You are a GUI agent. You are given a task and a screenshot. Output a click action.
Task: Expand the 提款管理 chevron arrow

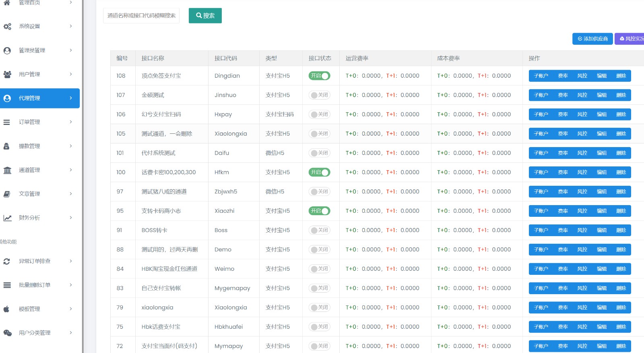point(71,146)
